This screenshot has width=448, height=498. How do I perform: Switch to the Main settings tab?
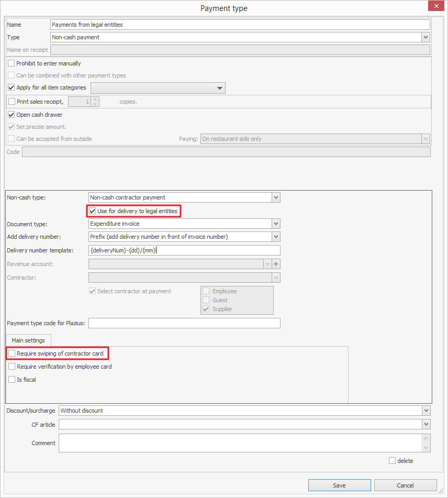(28, 340)
